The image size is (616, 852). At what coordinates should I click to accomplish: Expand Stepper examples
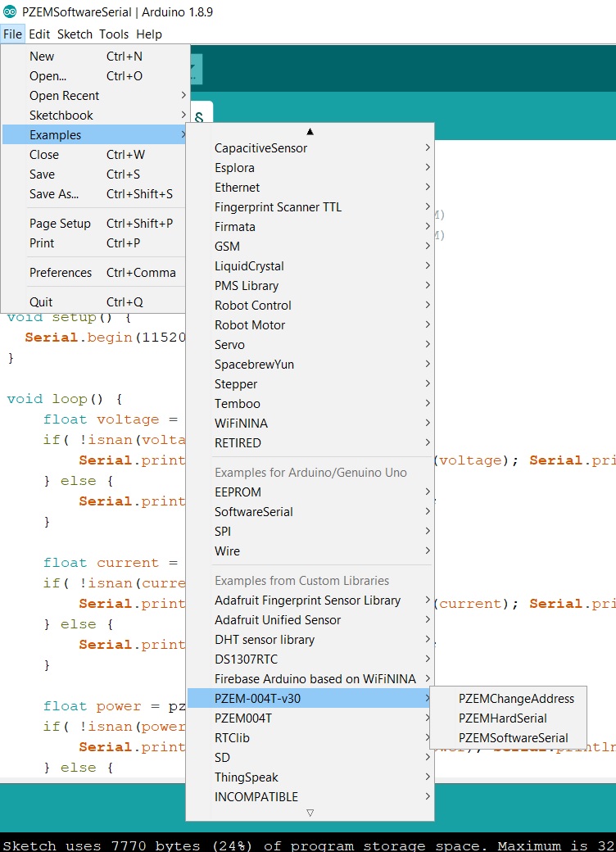tap(310, 384)
